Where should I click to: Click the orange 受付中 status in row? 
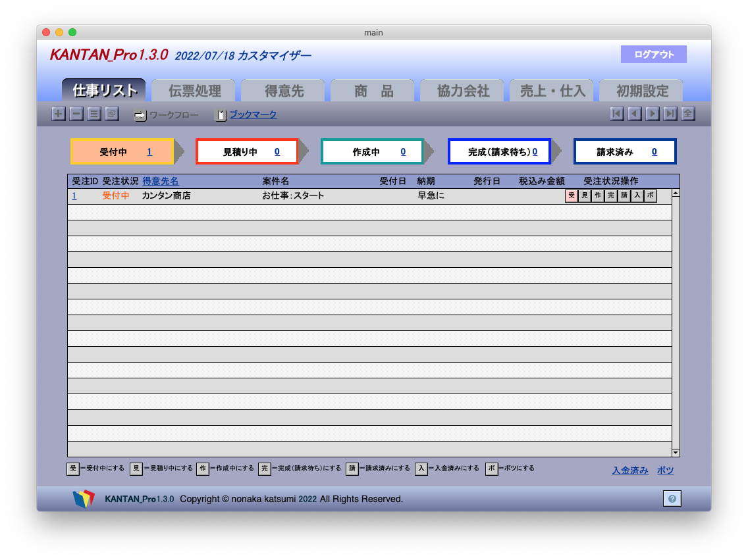pyautogui.click(x=115, y=196)
